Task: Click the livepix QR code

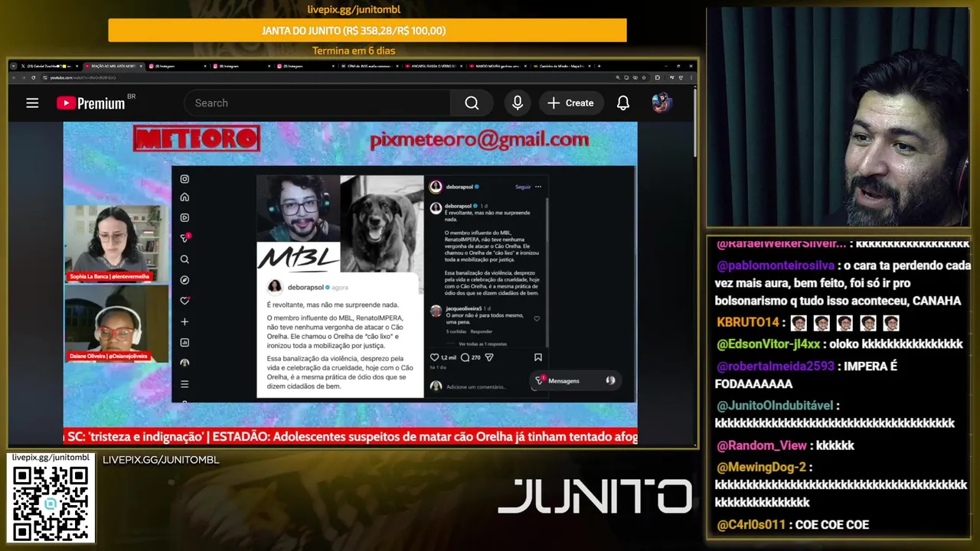Action: click(x=51, y=503)
